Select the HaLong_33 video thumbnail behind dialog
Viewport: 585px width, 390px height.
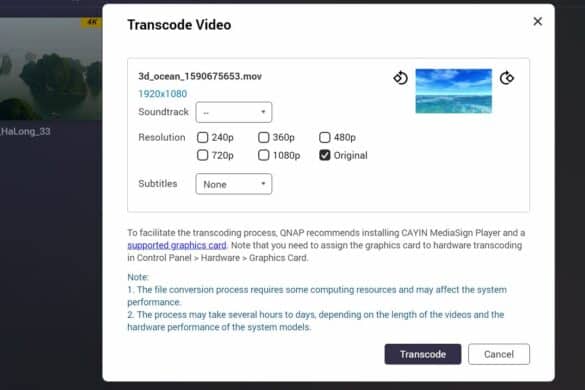[51, 69]
